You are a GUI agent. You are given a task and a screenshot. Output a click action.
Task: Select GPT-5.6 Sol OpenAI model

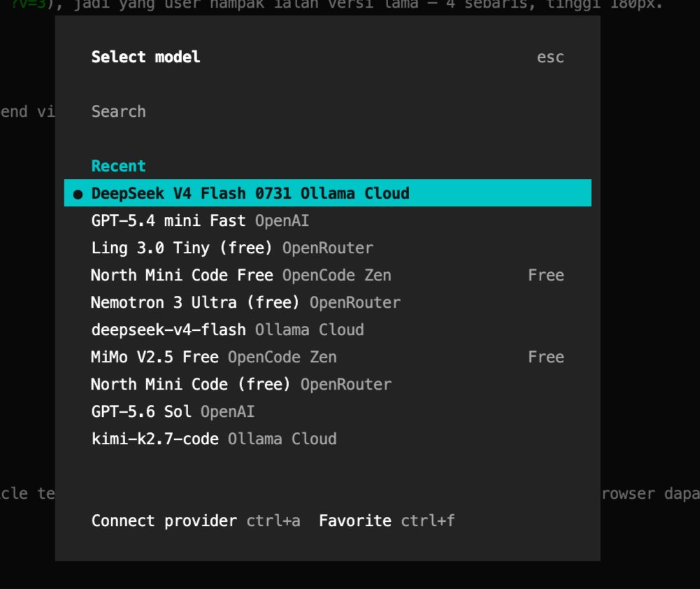tap(328, 411)
